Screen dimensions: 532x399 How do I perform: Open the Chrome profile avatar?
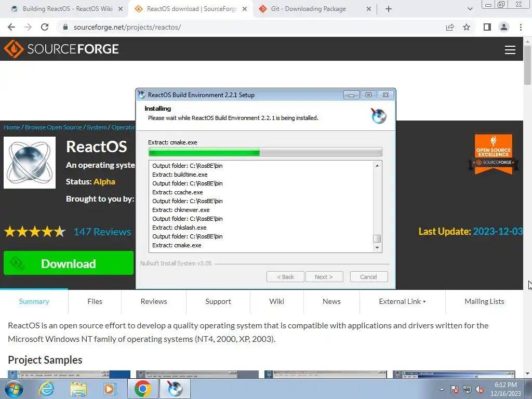pyautogui.click(x=504, y=27)
